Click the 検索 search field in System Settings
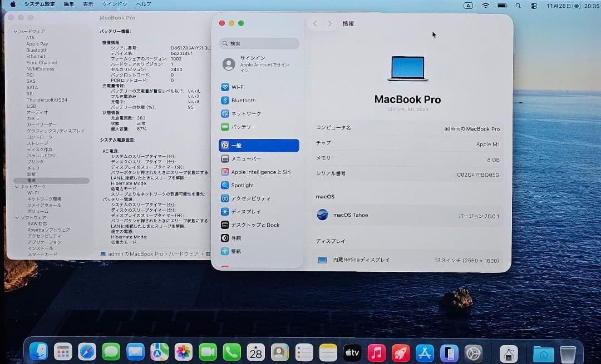Screen dimensions: 601x364 (259, 43)
